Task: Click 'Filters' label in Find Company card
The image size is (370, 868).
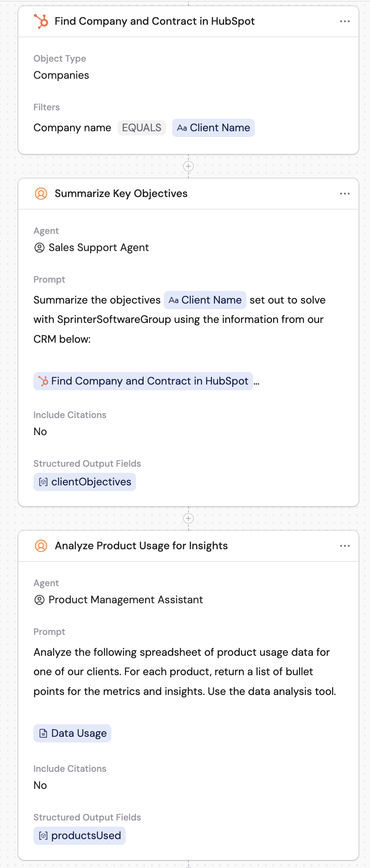Action: [46, 107]
